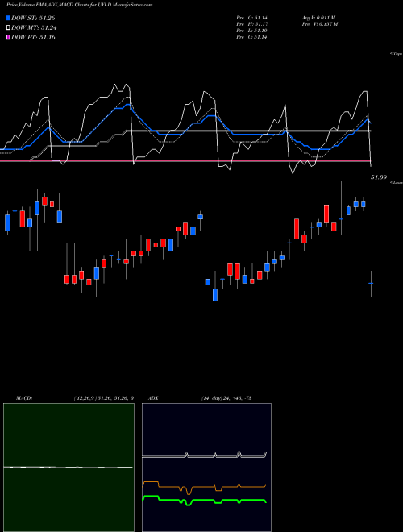Screen dimensions: 403x532
Task: Click the 'Pre L: 51.10' value
Action: coord(251,31)
